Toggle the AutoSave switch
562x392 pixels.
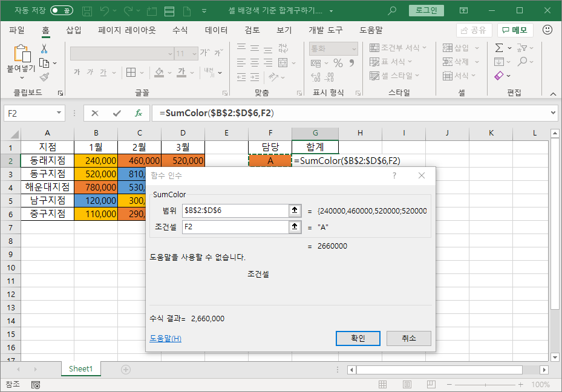[62, 10]
